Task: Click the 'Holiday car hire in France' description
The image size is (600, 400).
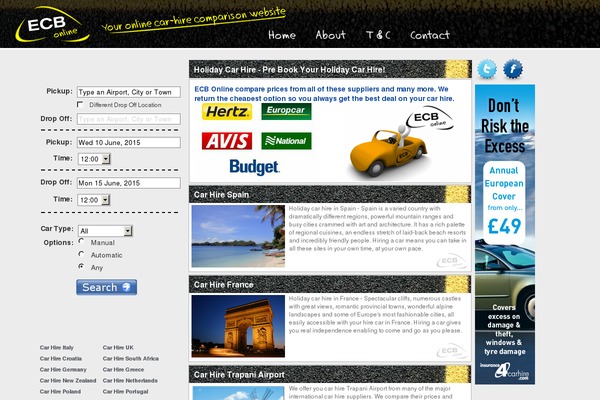Action: tap(375, 315)
